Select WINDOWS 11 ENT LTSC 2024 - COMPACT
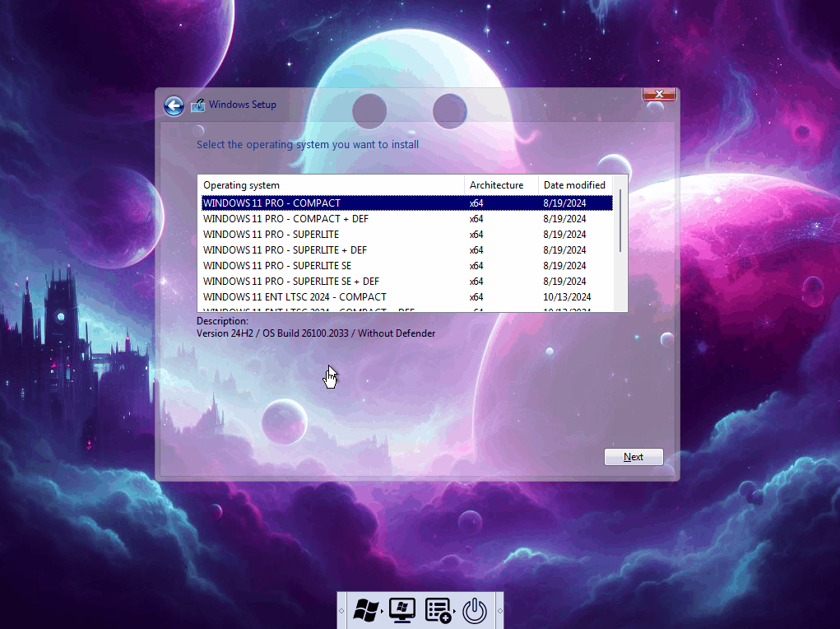This screenshot has height=629, width=840. pyautogui.click(x=407, y=296)
